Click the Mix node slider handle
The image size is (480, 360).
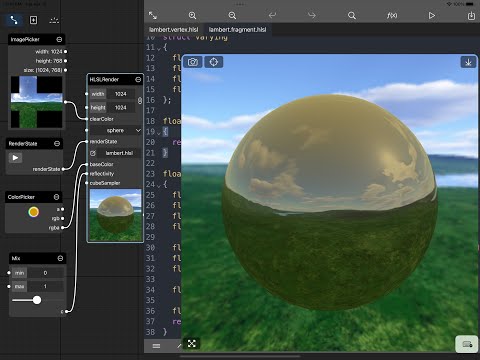pyautogui.click(x=37, y=300)
